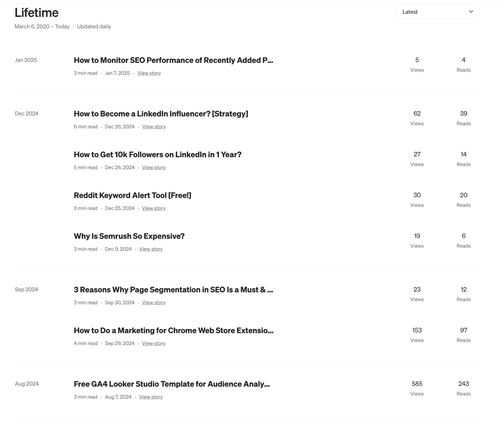The height and width of the screenshot is (422, 504).
Task: Click the 'Dec 25, 2024' publish date
Action: (120, 208)
